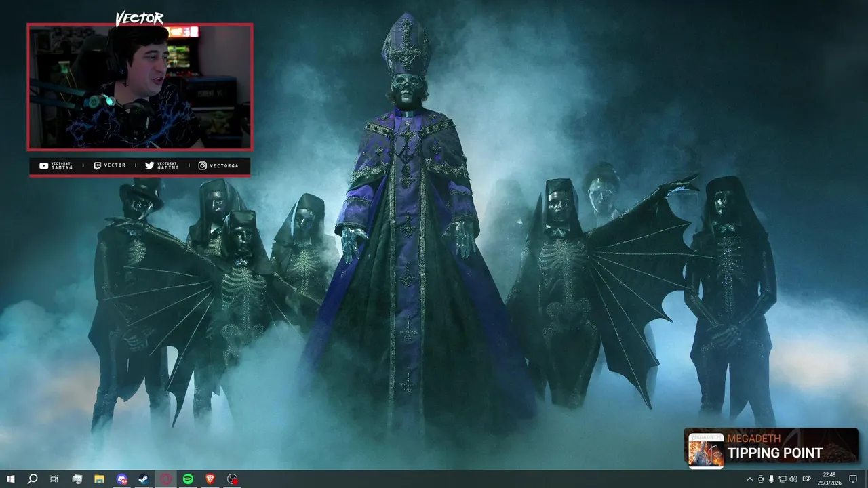
Task: Open Spotify from the taskbar
Action: tap(188, 479)
